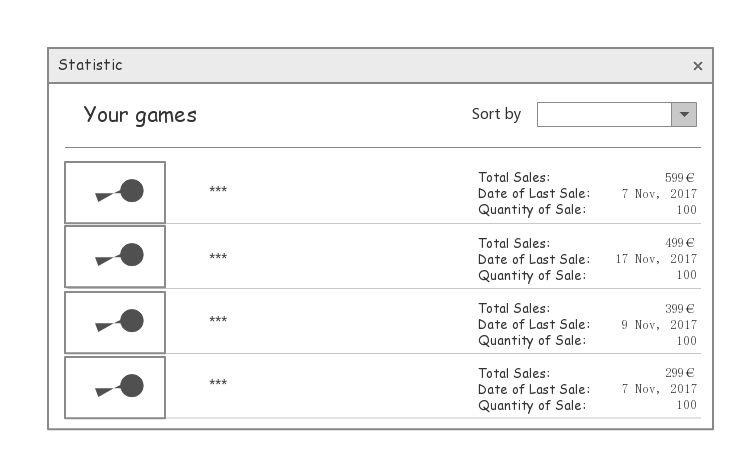
Task: Click the Your games heading
Action: (140, 115)
